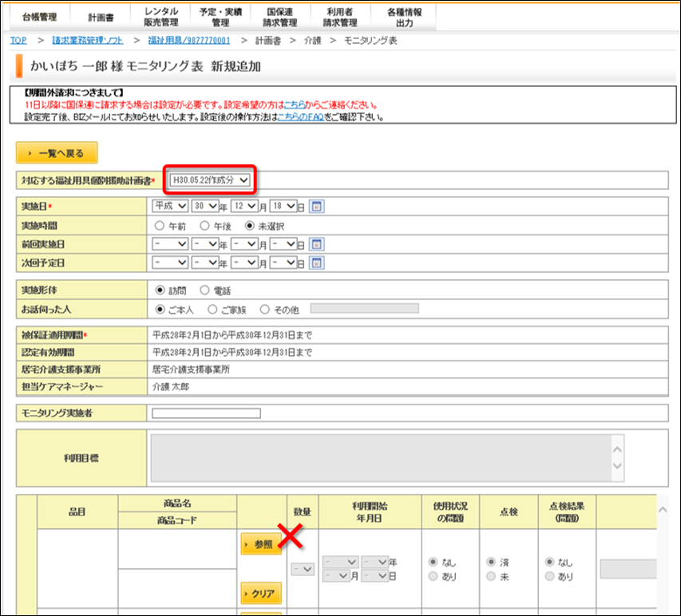This screenshot has width=681, height=616.
Task: Open 前回実施日 day dropdown
Action: [283, 244]
